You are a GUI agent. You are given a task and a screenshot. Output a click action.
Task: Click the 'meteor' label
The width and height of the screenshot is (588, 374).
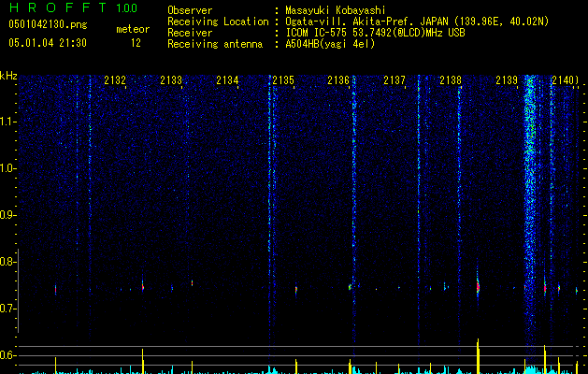click(133, 29)
